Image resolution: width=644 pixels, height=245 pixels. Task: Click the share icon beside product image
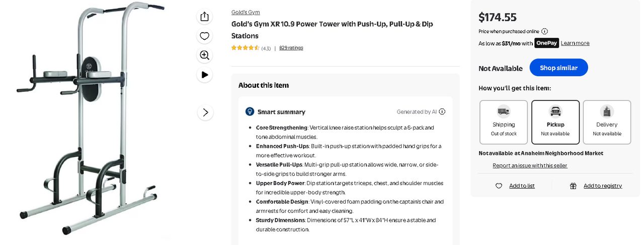click(x=204, y=17)
